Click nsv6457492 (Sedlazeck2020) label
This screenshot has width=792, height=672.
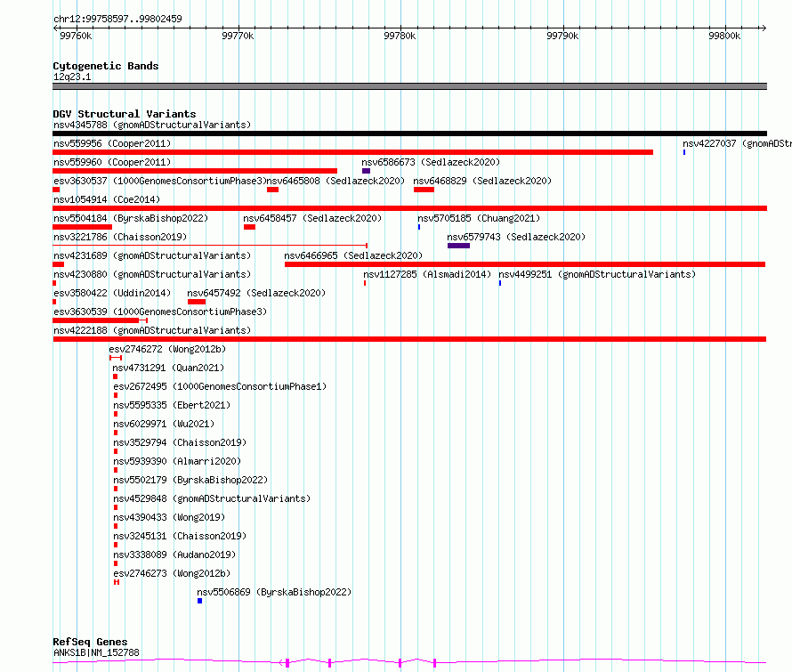pyautogui.click(x=256, y=293)
